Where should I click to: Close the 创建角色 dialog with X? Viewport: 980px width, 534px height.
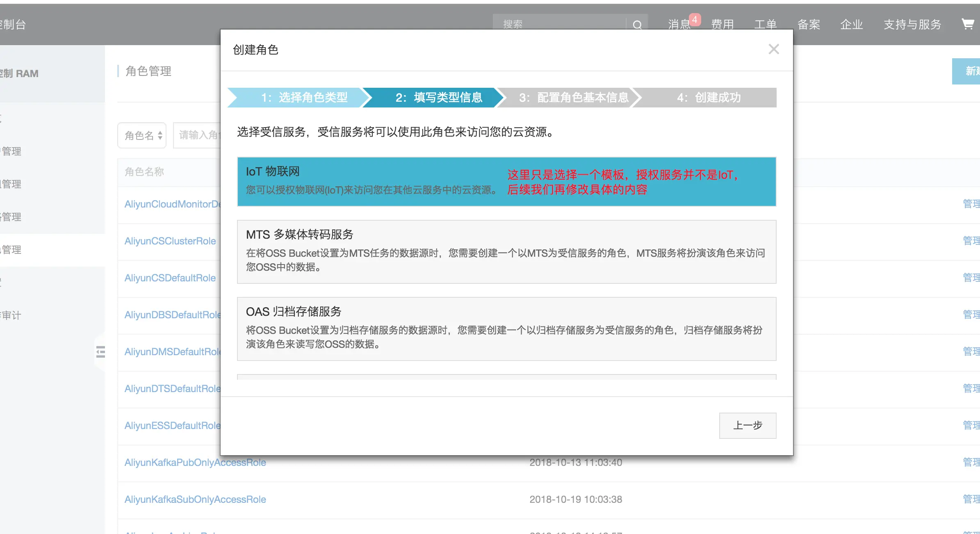click(773, 49)
